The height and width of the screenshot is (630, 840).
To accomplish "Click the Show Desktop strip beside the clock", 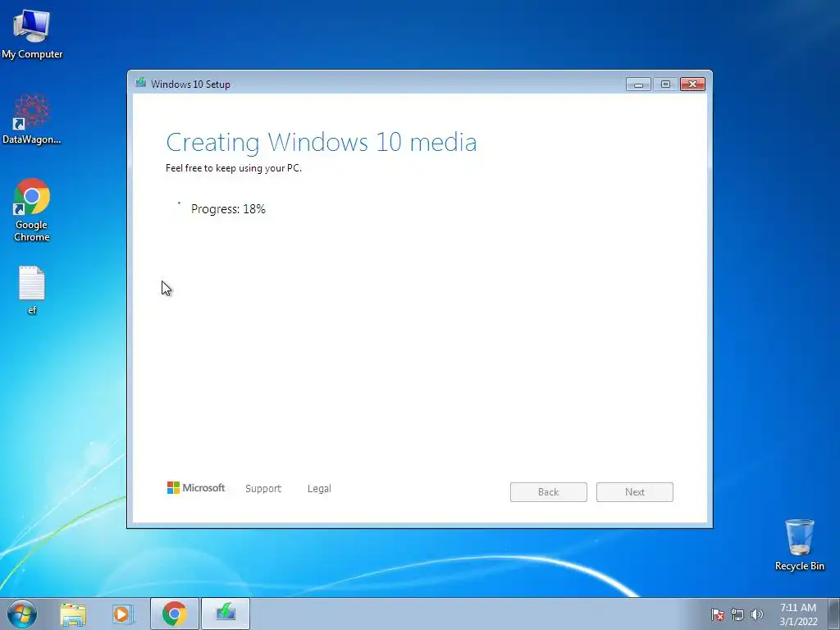I will [834, 614].
